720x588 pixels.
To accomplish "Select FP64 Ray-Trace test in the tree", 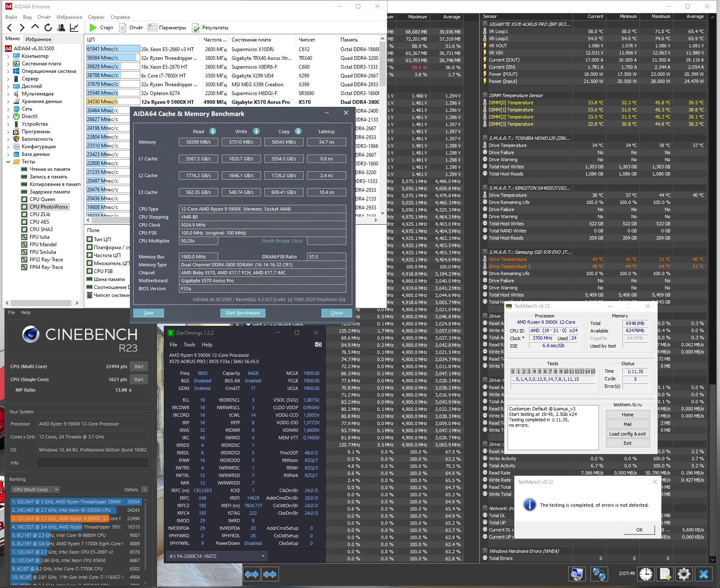I will tap(46, 267).
